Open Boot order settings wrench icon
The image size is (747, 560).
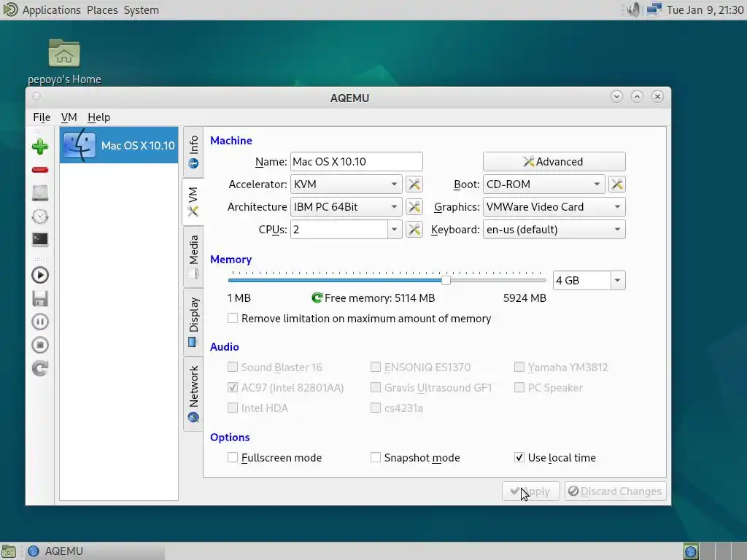click(617, 184)
